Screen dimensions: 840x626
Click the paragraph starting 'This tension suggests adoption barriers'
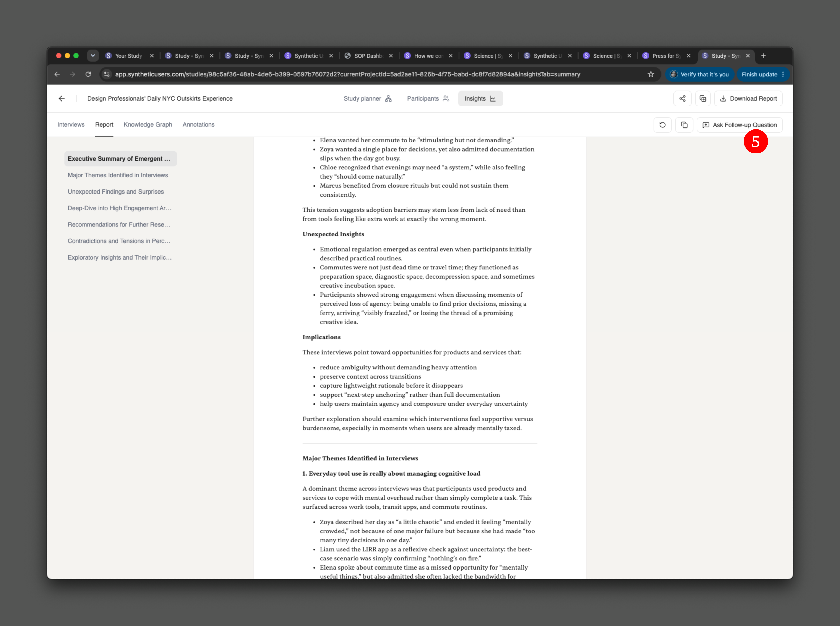coord(414,215)
